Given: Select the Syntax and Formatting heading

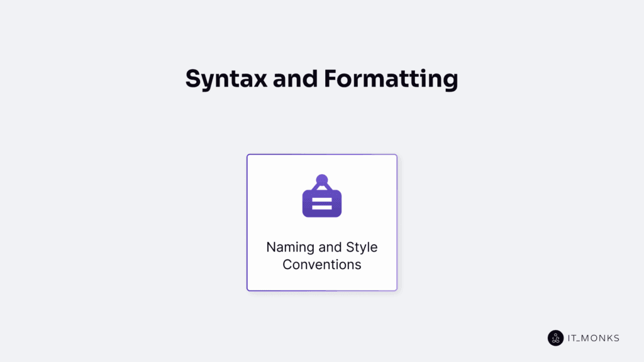Looking at the screenshot, I should (321, 78).
